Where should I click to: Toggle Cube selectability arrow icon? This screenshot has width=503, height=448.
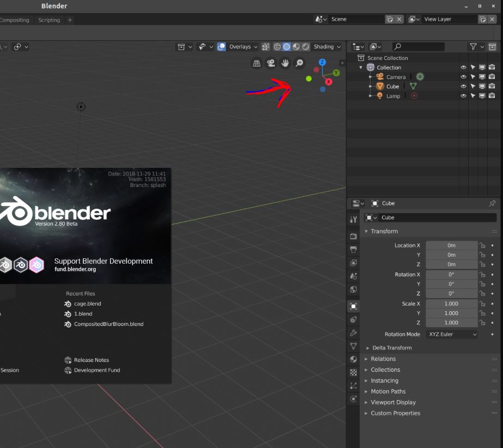tap(473, 86)
